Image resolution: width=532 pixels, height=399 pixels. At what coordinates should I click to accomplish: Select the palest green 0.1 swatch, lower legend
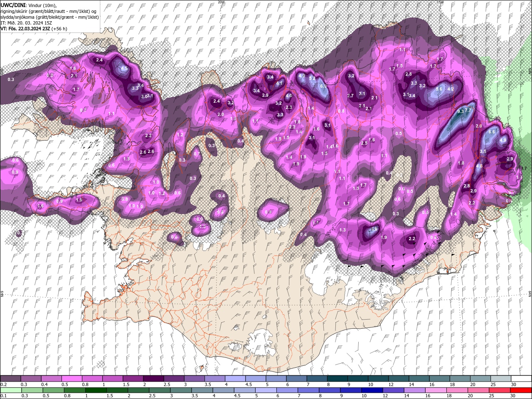11,390
